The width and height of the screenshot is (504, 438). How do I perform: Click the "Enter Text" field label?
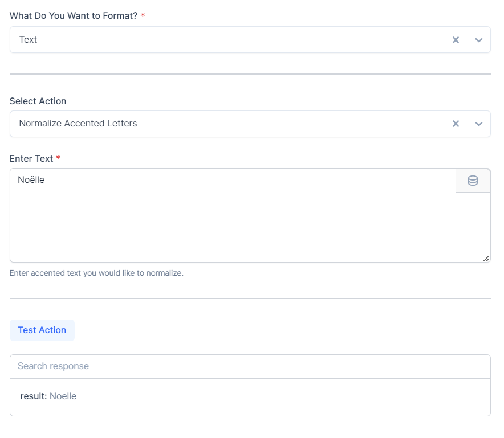tap(31, 158)
